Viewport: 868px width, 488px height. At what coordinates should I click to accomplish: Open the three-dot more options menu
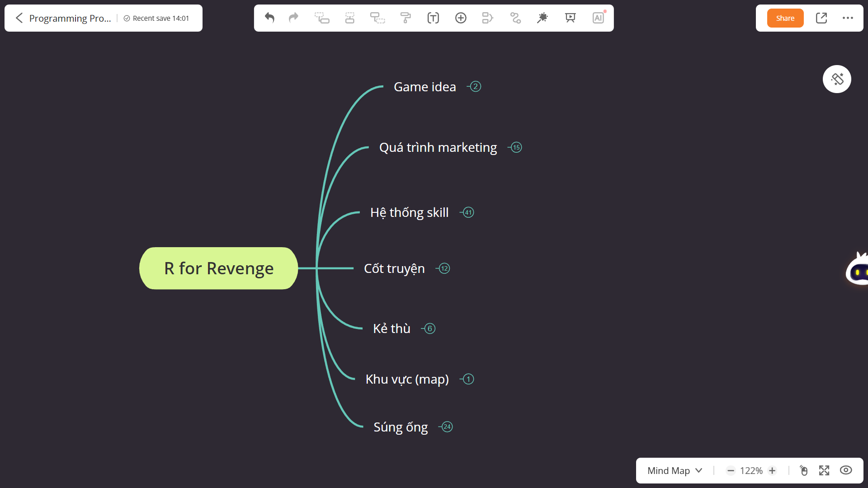[x=848, y=18]
